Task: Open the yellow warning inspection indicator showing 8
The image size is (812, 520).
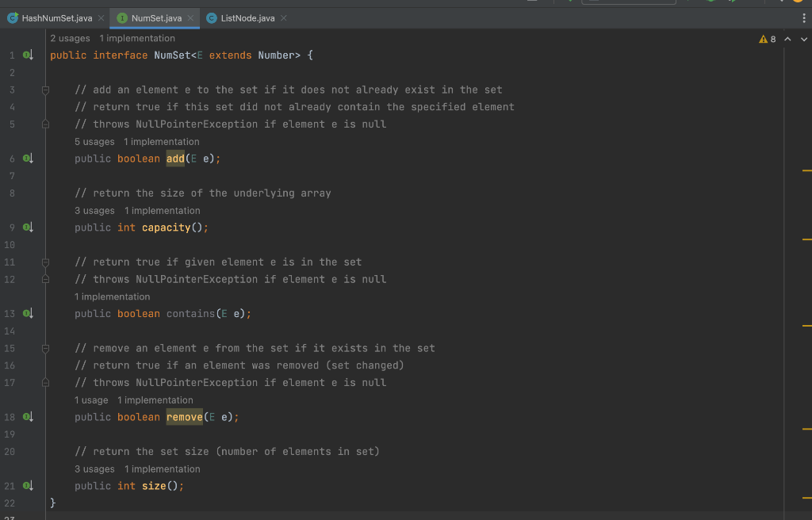Action: (x=768, y=39)
